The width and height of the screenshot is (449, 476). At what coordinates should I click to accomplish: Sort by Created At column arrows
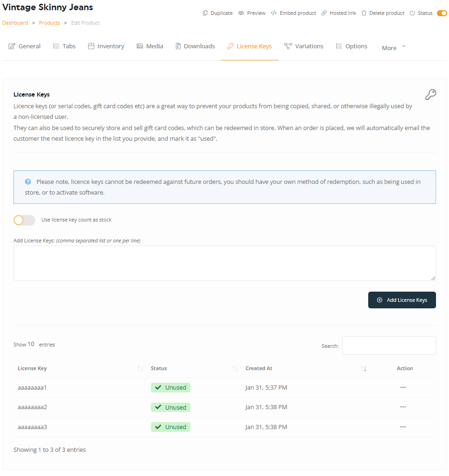(x=364, y=369)
